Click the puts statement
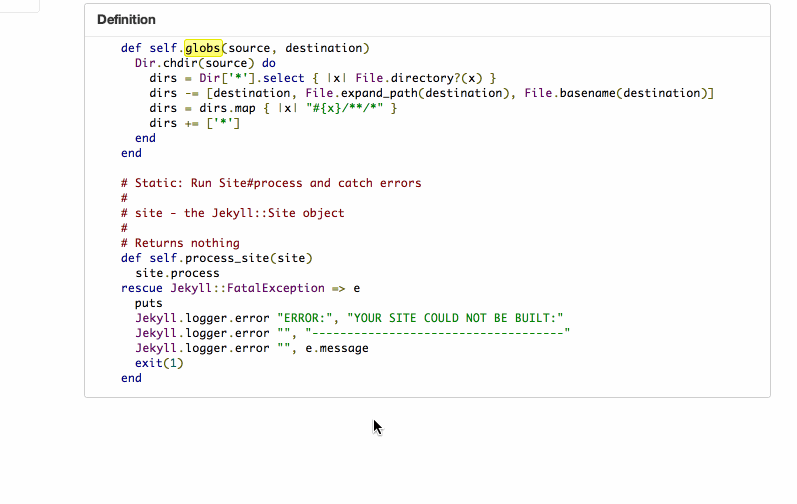 pyautogui.click(x=148, y=303)
